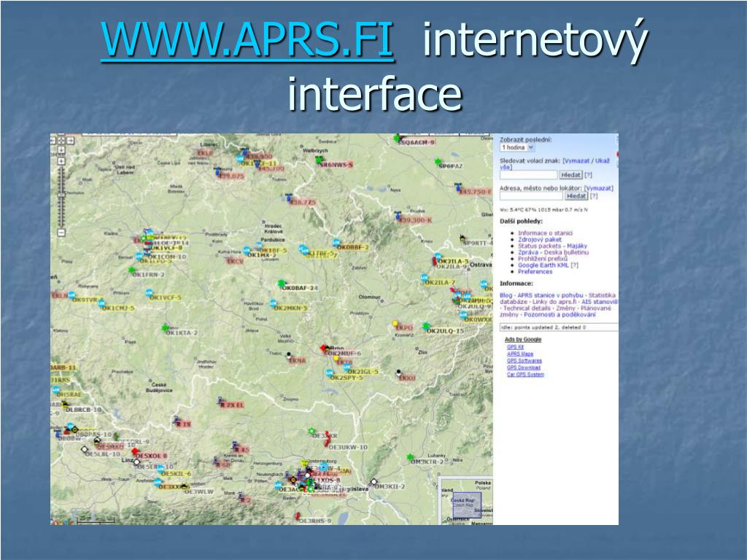Select the blue station icon of OK2MKN-5
Screen dimensions: 747x560
point(274,303)
